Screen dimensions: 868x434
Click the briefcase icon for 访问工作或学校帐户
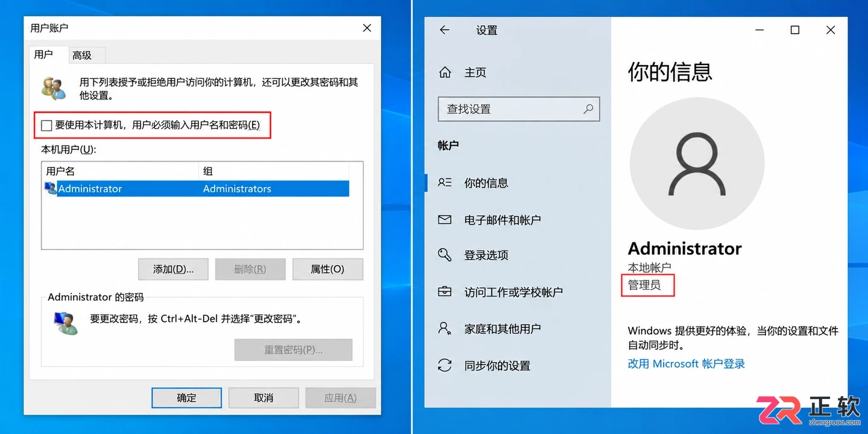click(445, 292)
